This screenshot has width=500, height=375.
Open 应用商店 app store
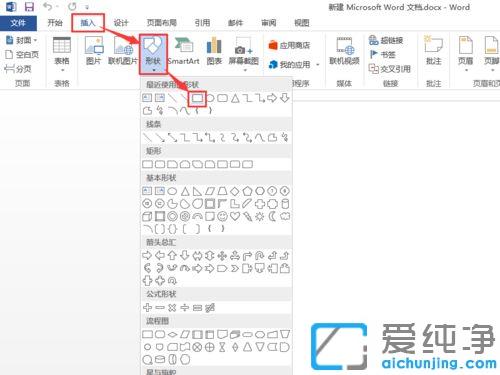click(x=289, y=45)
